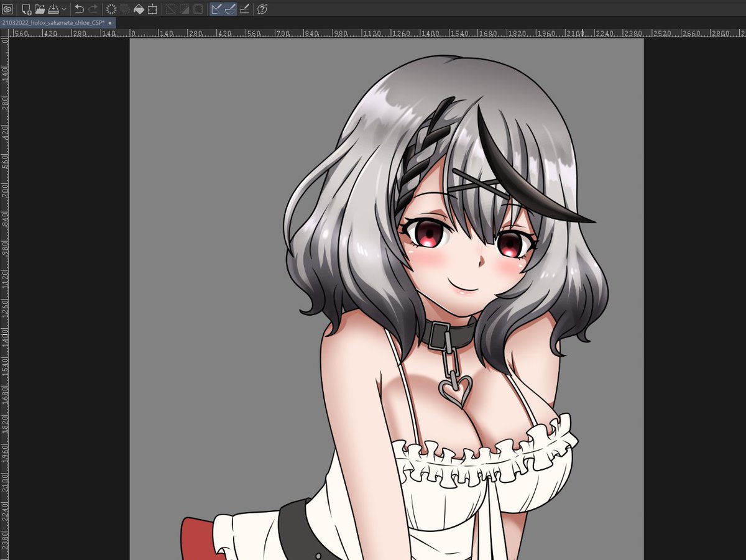Toggle snap to special ruler

(x=230, y=9)
